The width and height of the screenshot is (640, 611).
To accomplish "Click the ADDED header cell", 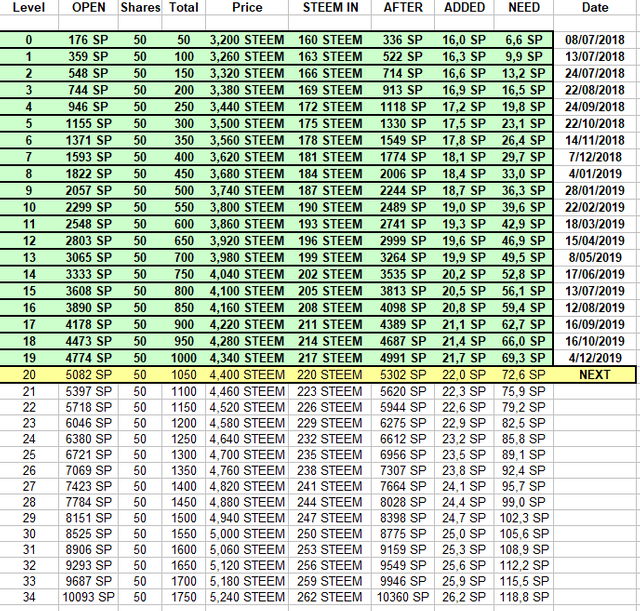I will [x=464, y=7].
